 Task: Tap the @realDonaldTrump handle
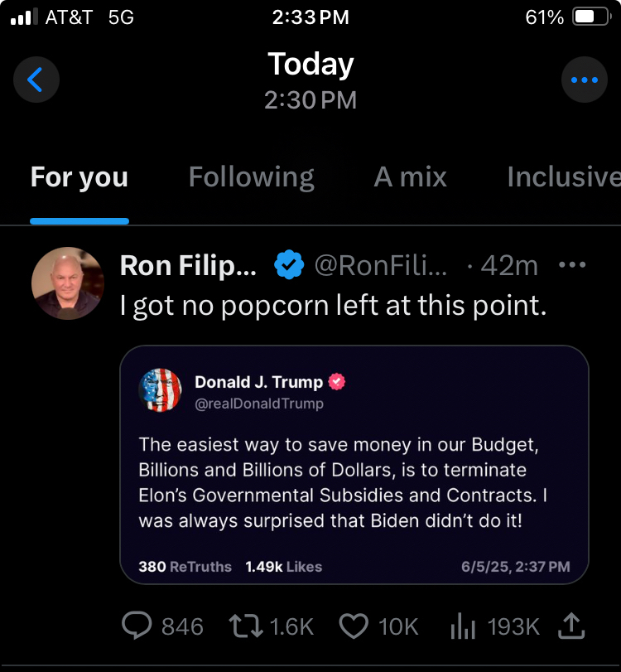[258, 404]
